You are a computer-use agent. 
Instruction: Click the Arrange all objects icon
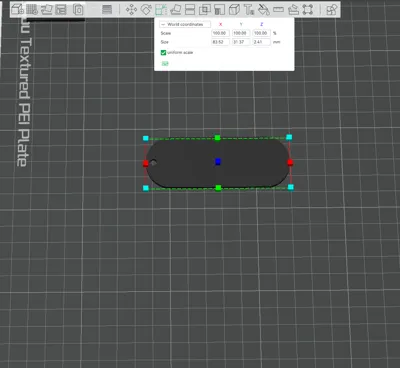pyautogui.click(x=61, y=10)
